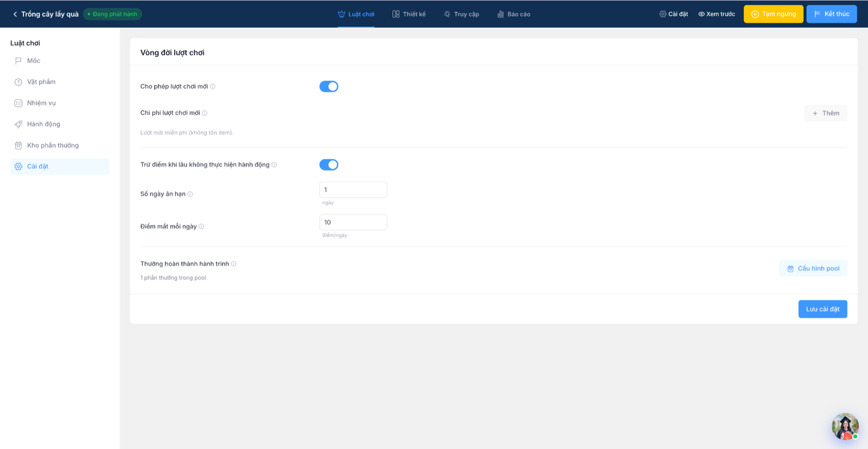Viewport: 868px width, 449px height.
Task: Click the info icon next to Điểm mất mỗi ngày
Action: (x=201, y=226)
